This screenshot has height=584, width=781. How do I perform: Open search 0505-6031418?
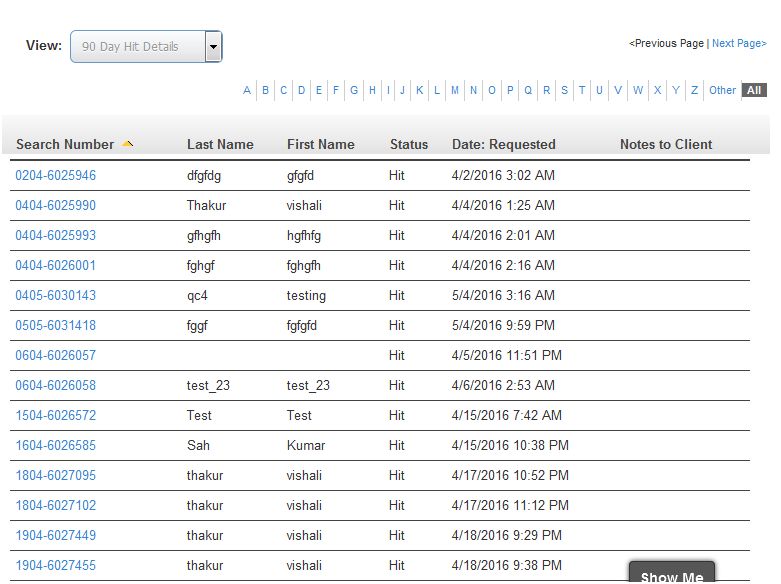coord(55,325)
